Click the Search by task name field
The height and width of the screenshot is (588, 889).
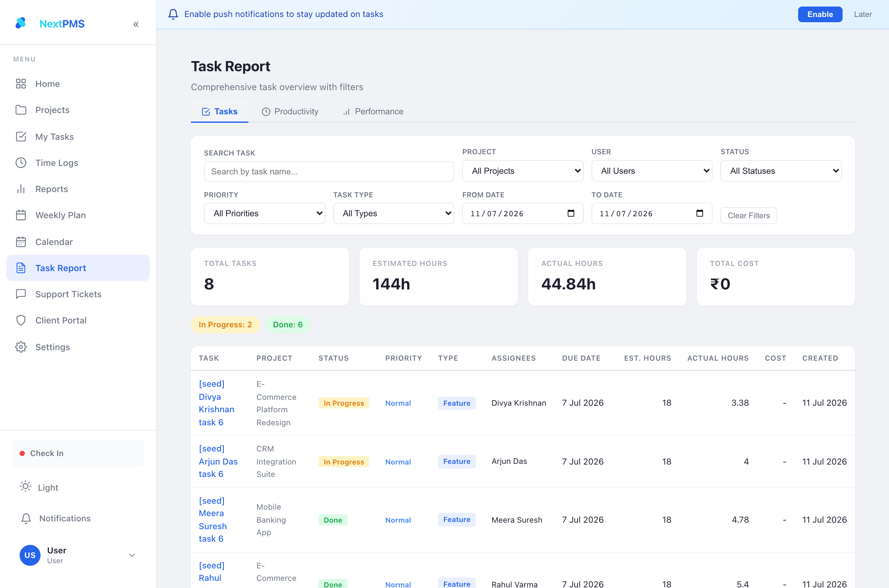coord(329,171)
